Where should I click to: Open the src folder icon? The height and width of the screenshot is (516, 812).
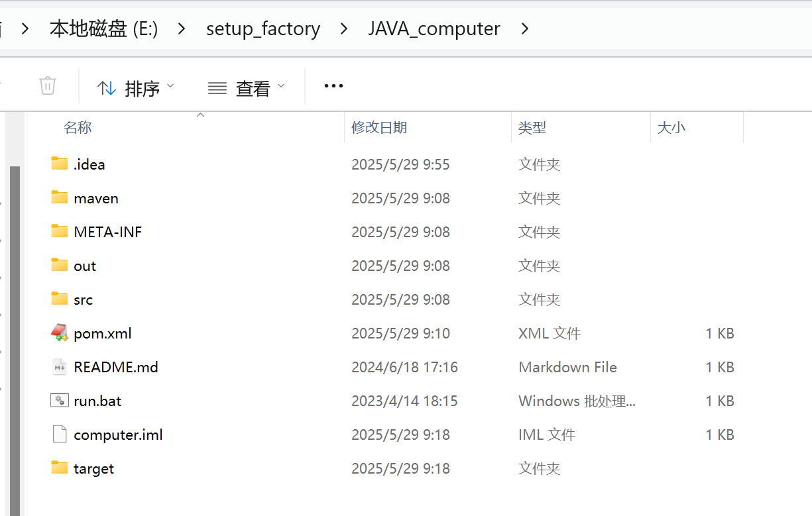[59, 299]
